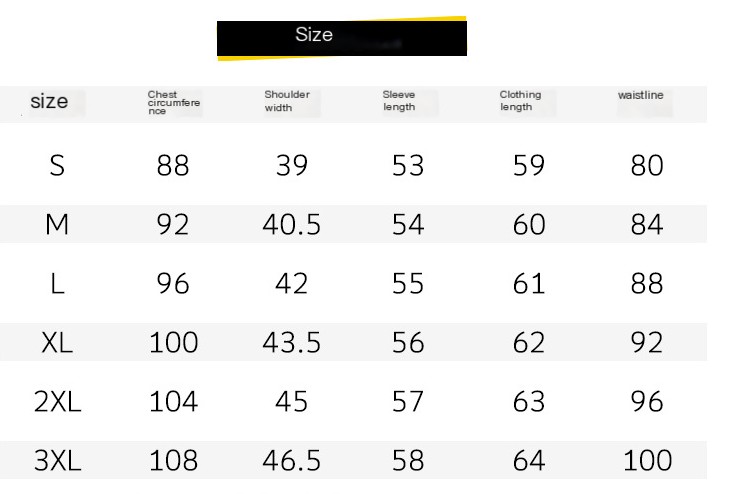
Task: Click the black Size banner
Action: (x=342, y=38)
